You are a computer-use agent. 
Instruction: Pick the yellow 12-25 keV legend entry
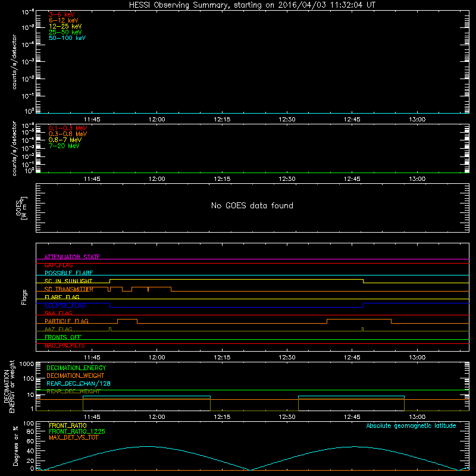[65, 26]
